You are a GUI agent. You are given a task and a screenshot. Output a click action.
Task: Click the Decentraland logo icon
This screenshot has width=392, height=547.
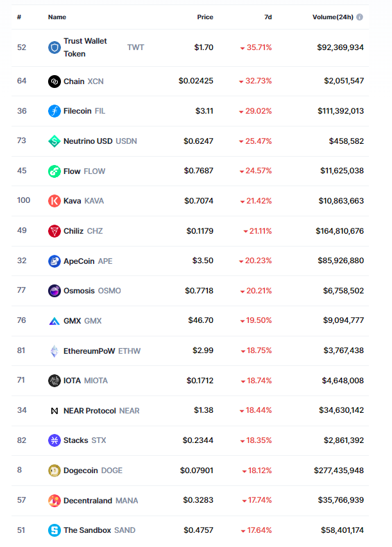(54, 501)
